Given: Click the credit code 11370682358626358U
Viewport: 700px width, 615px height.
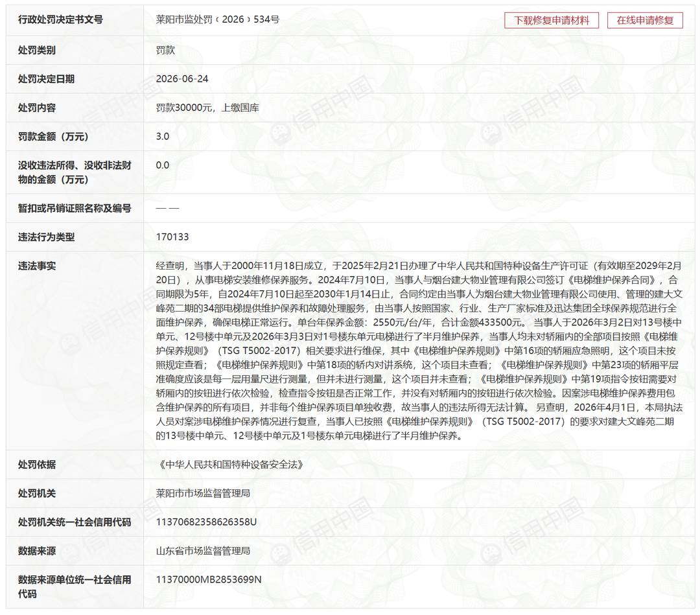Looking at the screenshot, I should click(x=206, y=522).
